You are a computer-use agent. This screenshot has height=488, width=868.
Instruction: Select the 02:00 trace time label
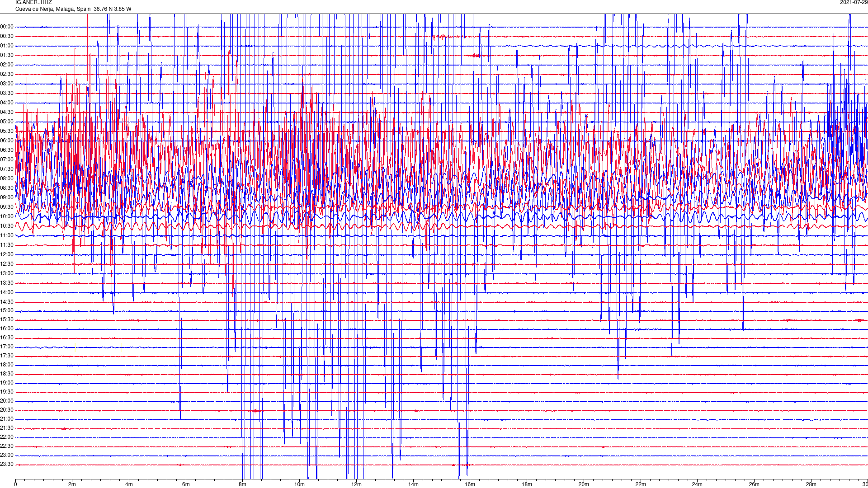coord(7,65)
